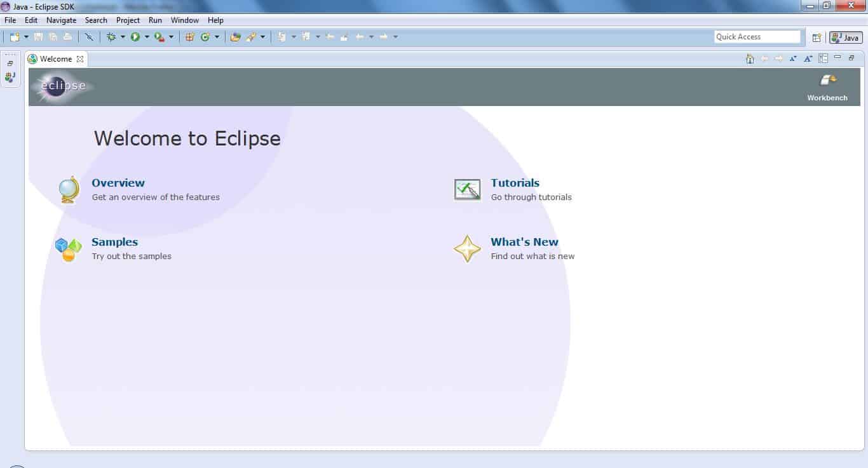868x468 pixels.
Task: Minimize the Welcome view panel
Action: pos(837,57)
